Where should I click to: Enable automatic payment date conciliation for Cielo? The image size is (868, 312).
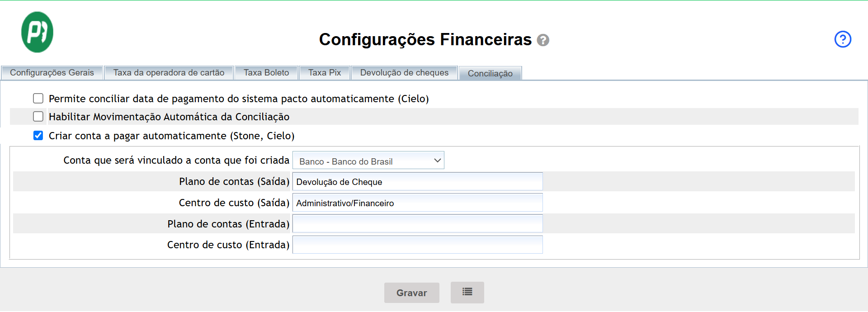[x=38, y=99]
